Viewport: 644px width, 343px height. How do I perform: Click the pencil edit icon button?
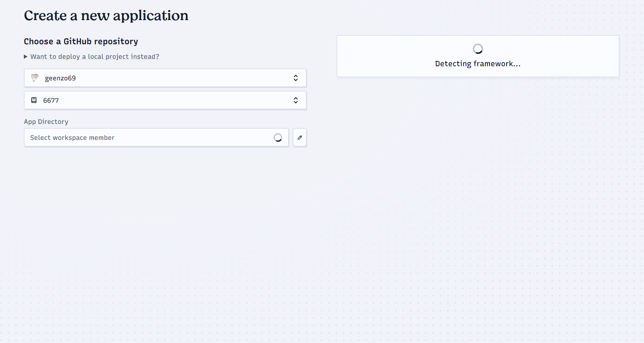point(300,138)
